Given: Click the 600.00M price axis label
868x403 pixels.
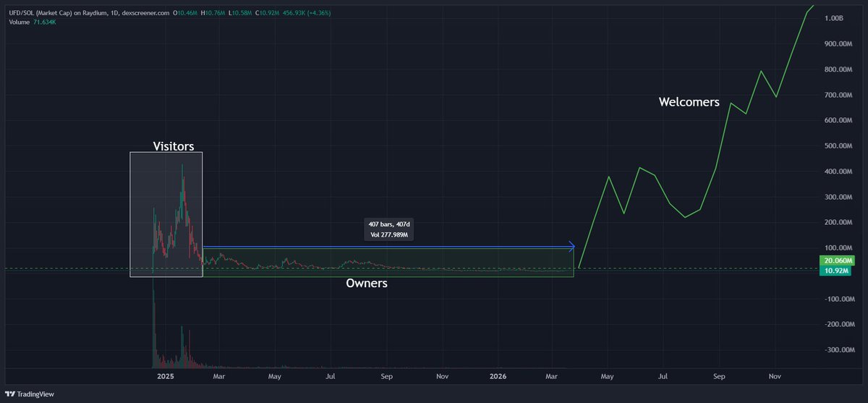Looking at the screenshot, I should 838,120.
